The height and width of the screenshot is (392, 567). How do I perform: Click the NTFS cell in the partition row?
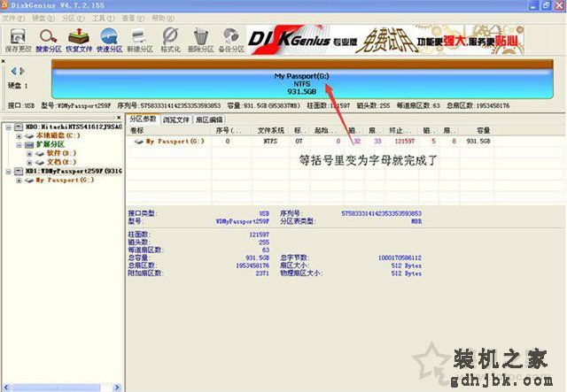(x=270, y=142)
